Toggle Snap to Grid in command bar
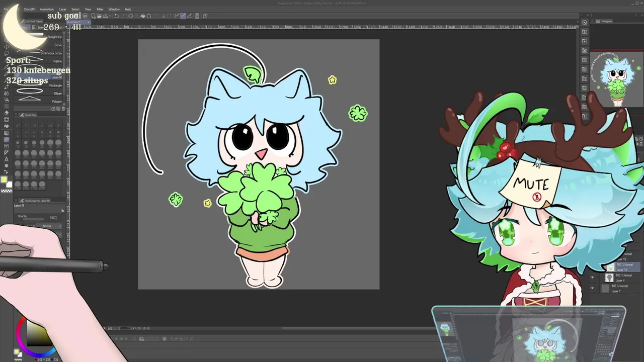 189,16
